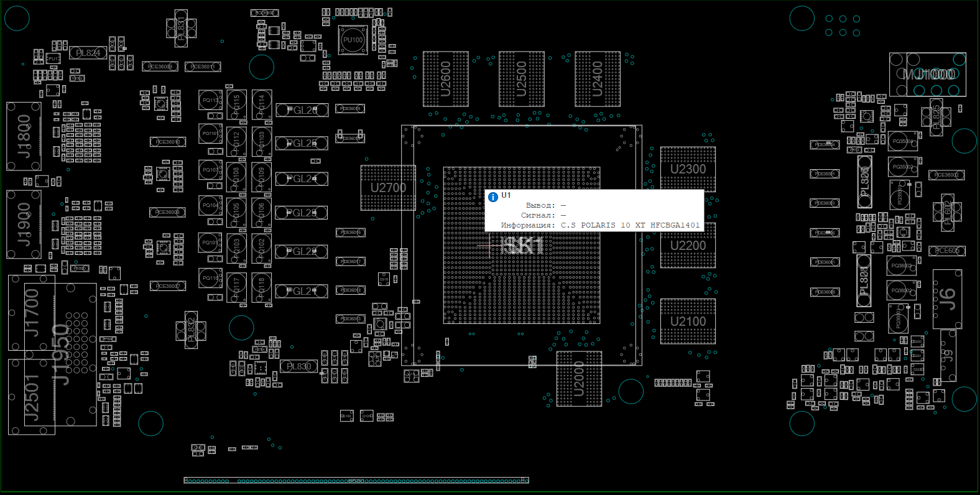Select inductor PL830
The width and height of the screenshot is (980, 495).
click(x=298, y=366)
